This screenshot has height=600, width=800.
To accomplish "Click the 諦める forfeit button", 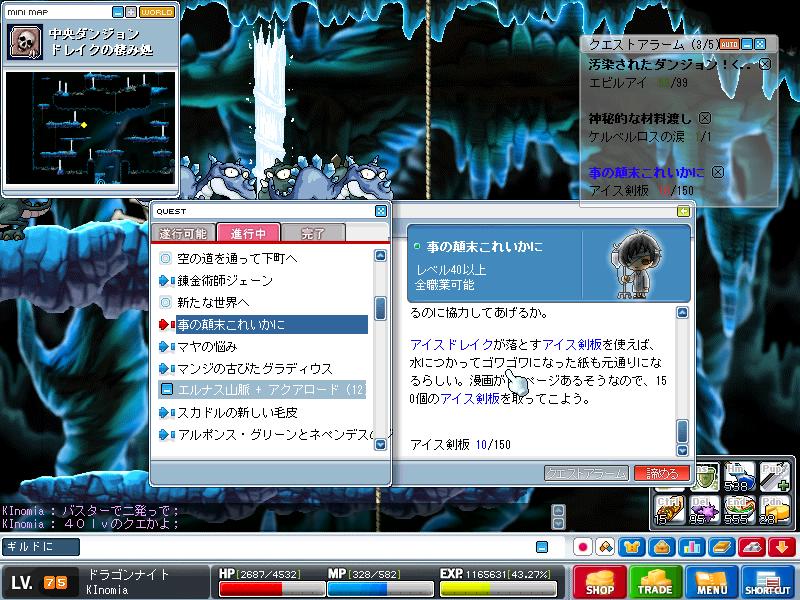I will coord(662,473).
